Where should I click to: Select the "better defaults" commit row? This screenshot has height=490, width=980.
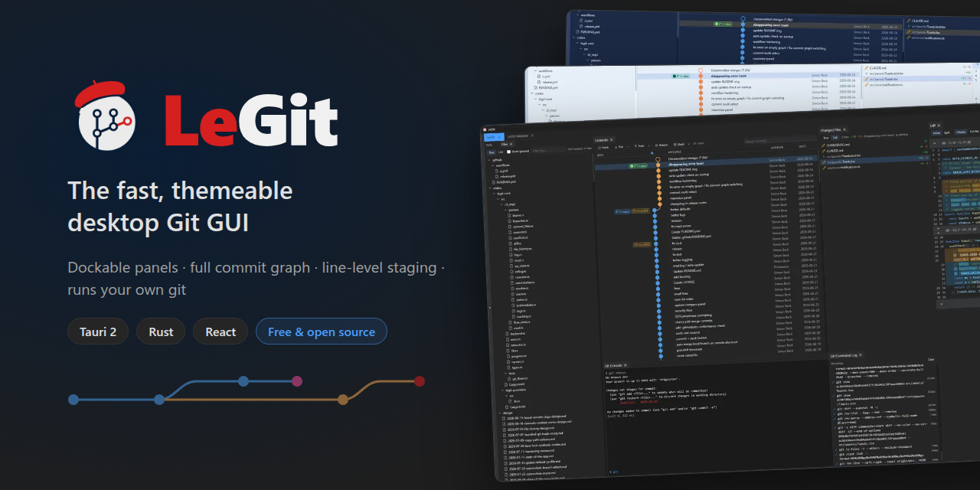(707, 207)
